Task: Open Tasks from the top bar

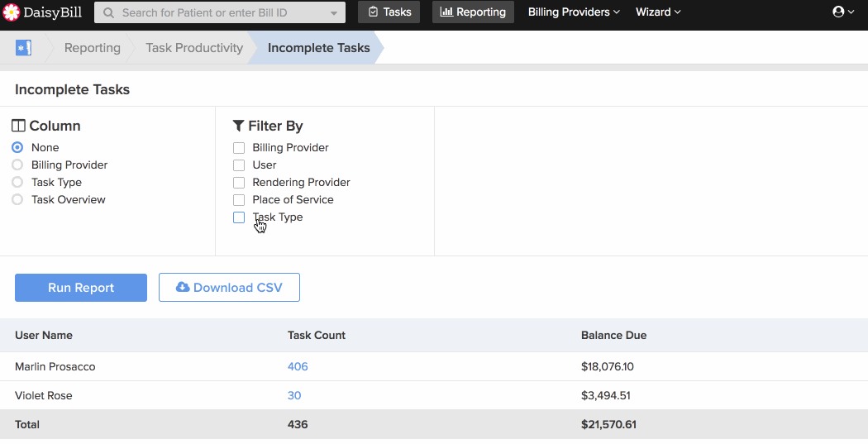Action: point(389,12)
